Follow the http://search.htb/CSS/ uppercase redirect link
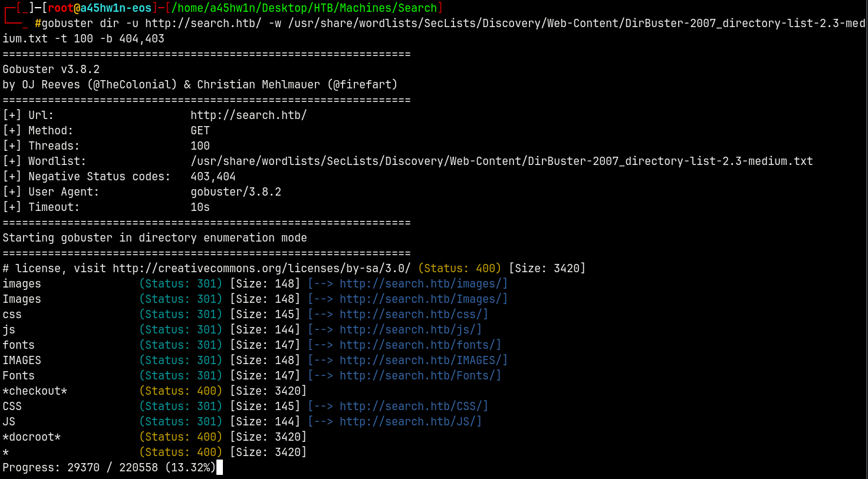Image resolution: width=868 pixels, height=479 pixels. tap(413, 407)
